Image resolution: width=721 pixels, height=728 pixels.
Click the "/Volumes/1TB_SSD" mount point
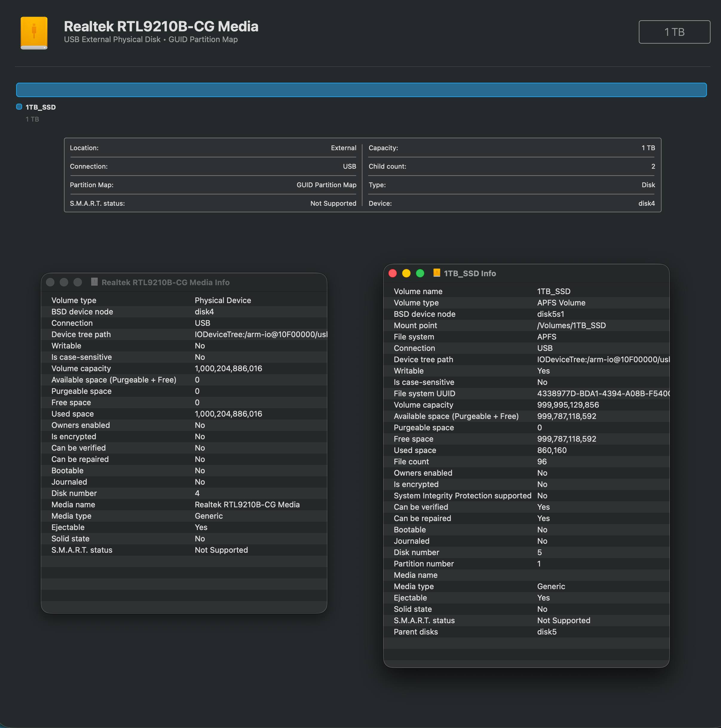(571, 325)
